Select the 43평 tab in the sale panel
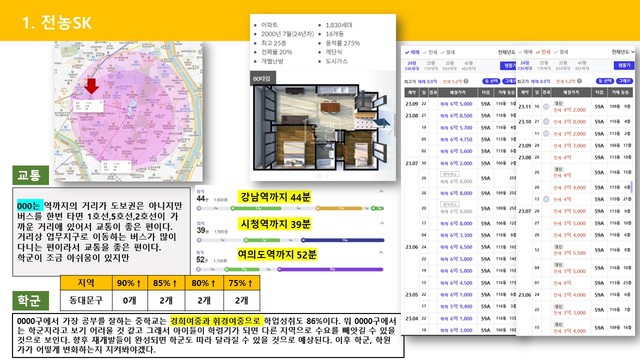This screenshot has height=360, width=640. click(x=468, y=66)
